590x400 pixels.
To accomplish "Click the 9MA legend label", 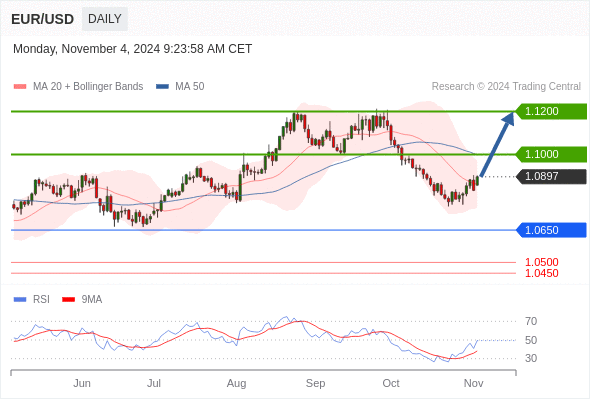I will [x=92, y=300].
